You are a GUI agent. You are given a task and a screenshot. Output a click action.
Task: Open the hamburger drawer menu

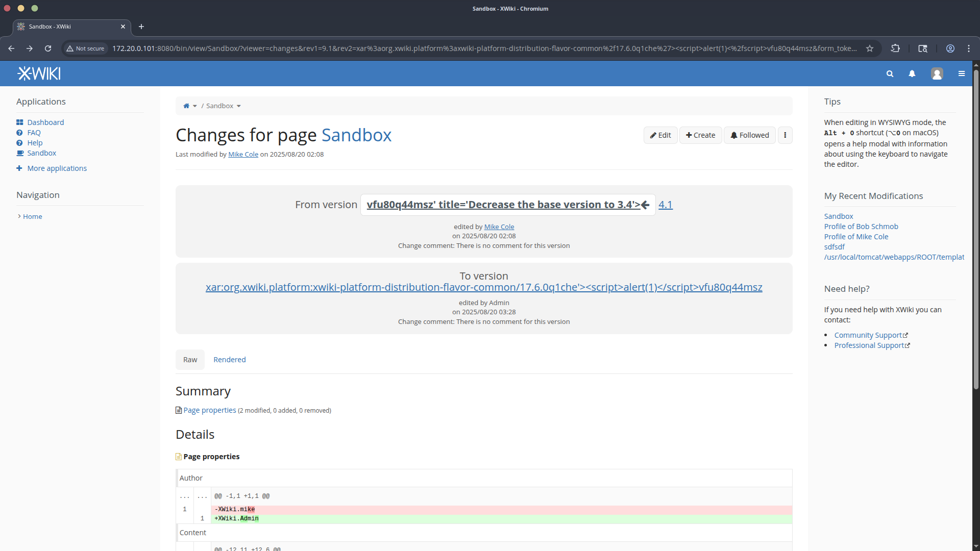click(962, 74)
